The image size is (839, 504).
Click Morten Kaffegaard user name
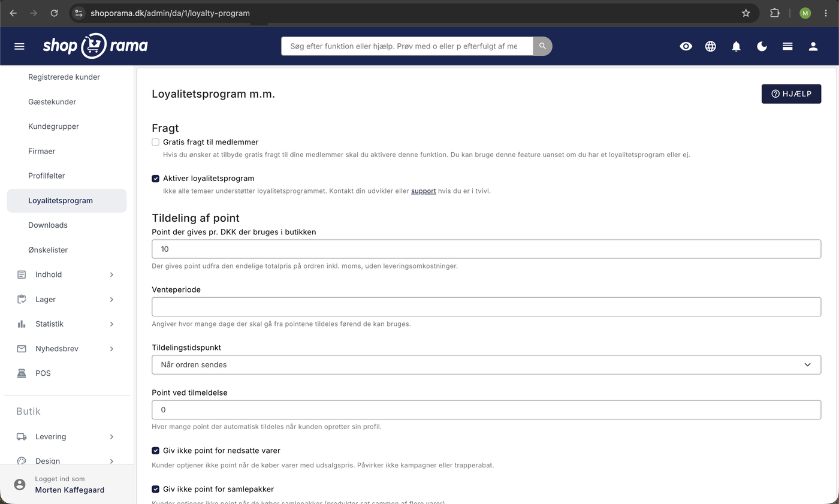click(x=70, y=490)
